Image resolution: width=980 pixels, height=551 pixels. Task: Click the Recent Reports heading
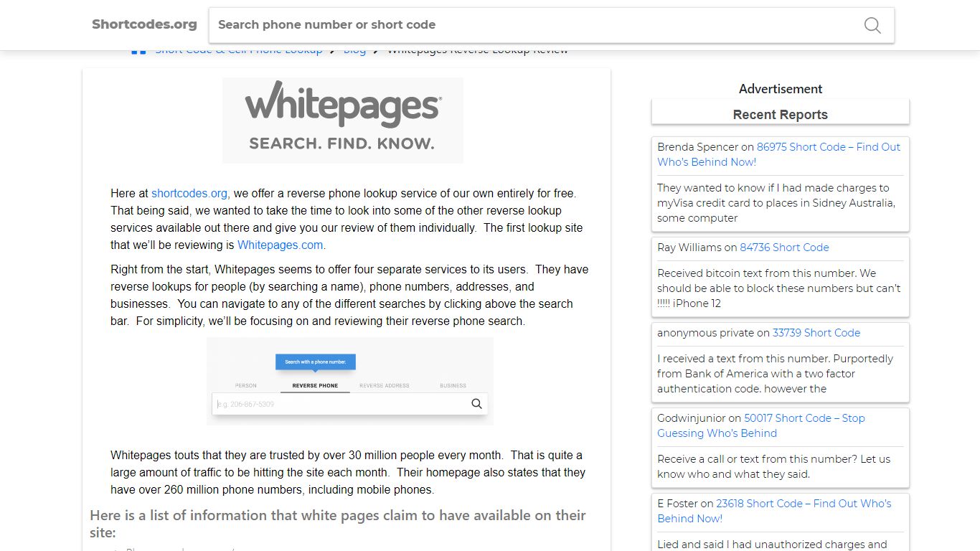point(780,115)
